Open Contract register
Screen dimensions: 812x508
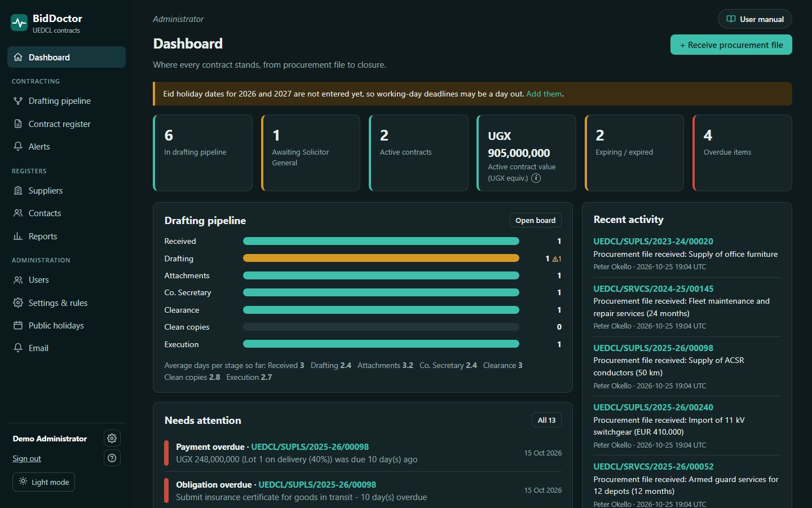(67, 124)
